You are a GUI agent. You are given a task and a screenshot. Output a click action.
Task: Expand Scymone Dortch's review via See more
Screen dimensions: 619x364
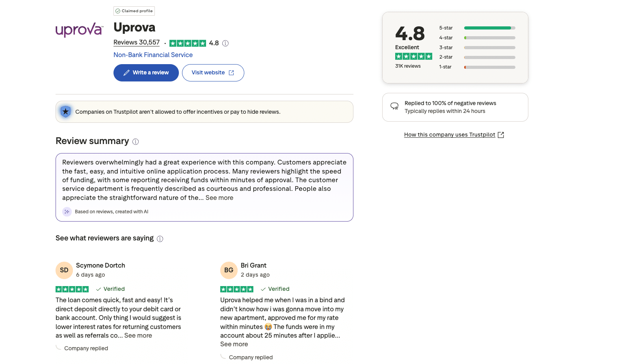coord(138,336)
